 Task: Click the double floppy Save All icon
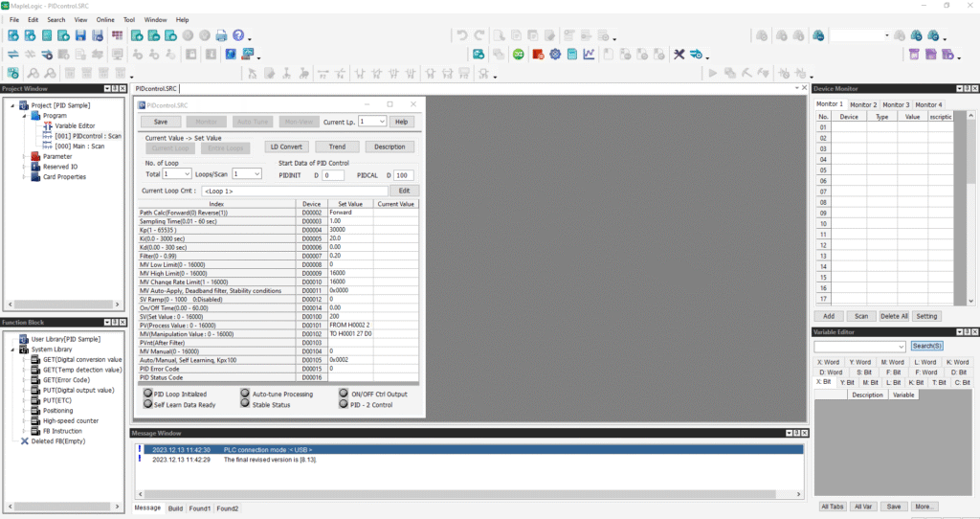(x=98, y=35)
